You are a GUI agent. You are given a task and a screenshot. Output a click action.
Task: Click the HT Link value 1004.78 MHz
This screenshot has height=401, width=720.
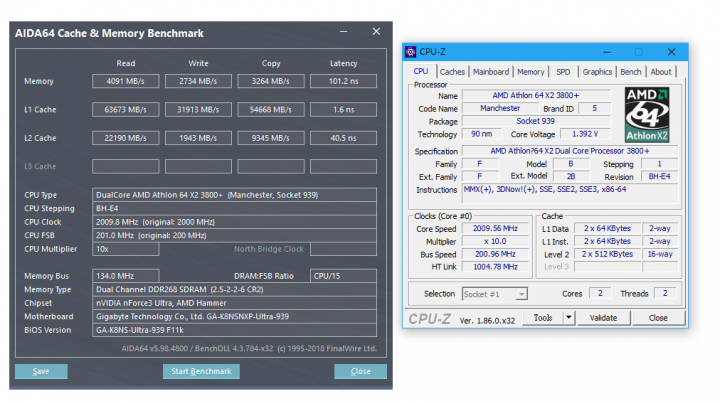[x=495, y=267]
